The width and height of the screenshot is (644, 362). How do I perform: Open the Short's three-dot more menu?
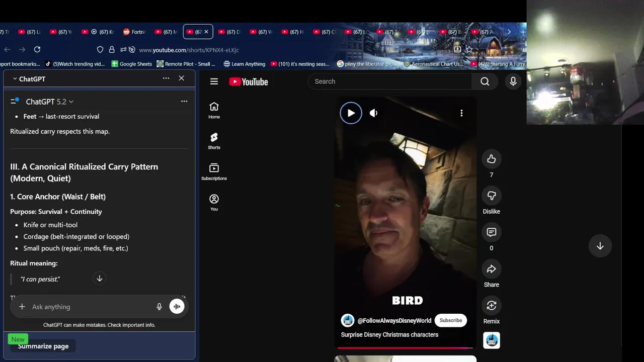pos(461,113)
